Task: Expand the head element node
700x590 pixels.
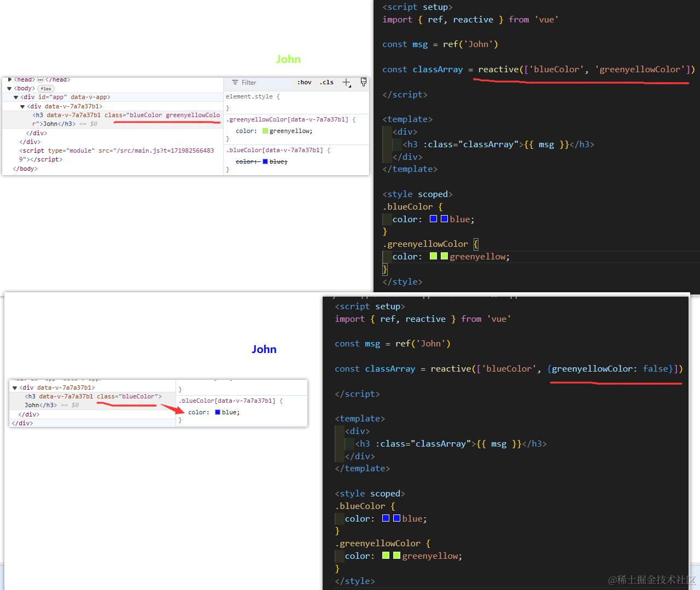Action: point(10,80)
